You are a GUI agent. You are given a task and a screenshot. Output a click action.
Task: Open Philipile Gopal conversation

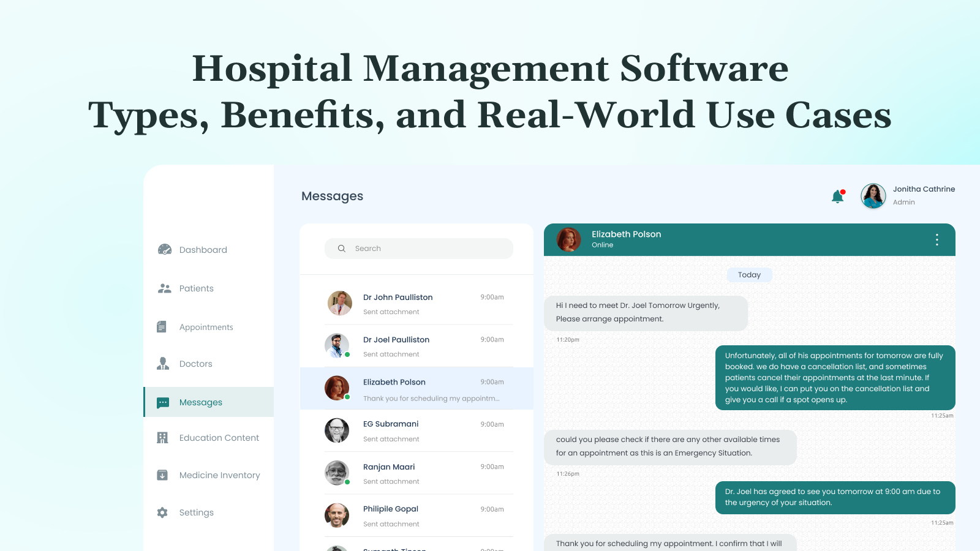(417, 515)
